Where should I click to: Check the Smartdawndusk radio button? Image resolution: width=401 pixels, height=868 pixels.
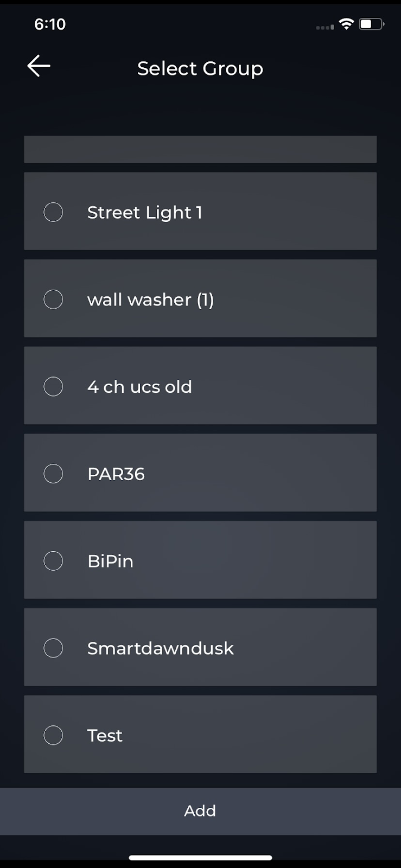(53, 648)
